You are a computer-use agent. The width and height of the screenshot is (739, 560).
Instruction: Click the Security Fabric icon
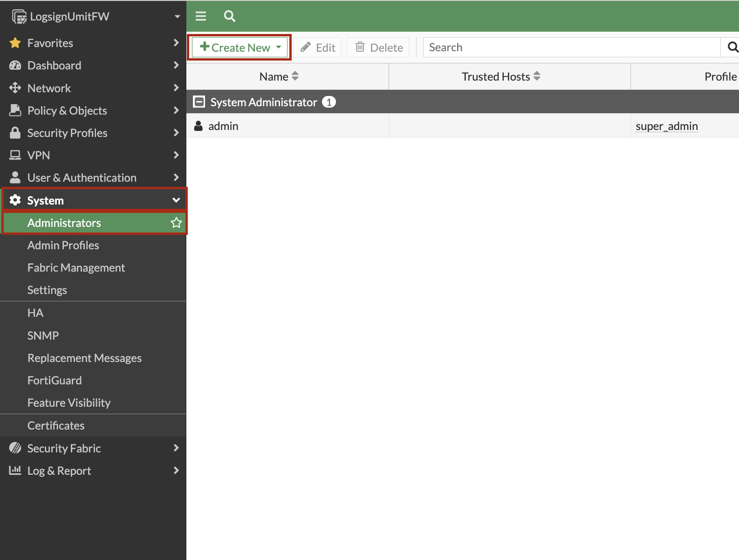(15, 448)
